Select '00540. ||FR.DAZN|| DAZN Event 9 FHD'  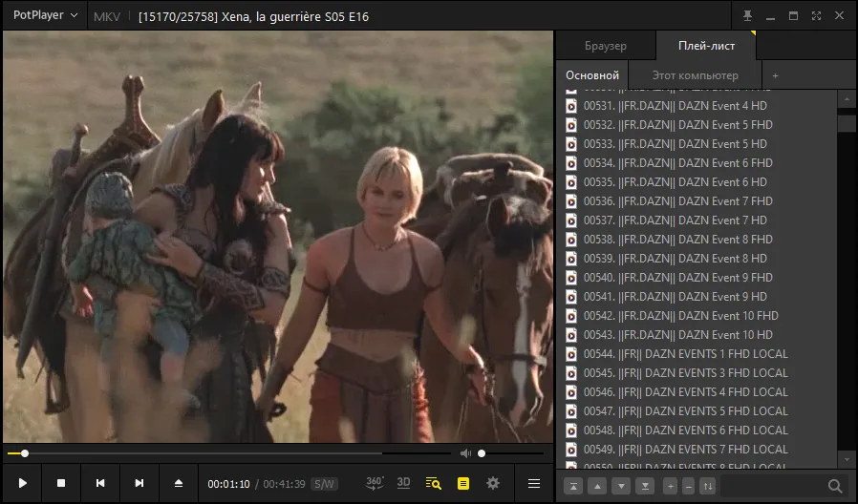tap(697, 278)
